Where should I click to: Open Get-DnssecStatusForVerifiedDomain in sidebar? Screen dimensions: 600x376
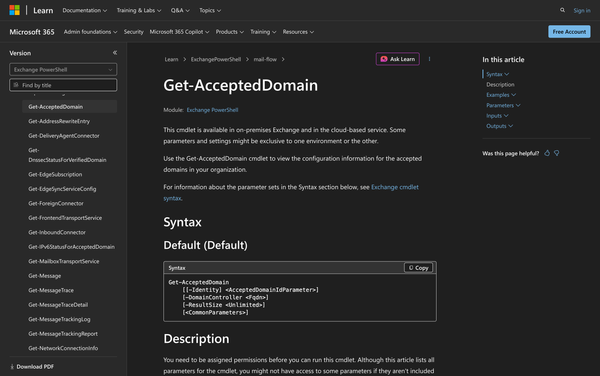point(67,155)
